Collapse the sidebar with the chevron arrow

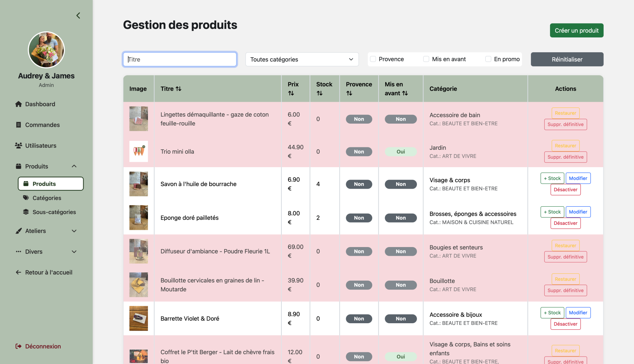78,15
